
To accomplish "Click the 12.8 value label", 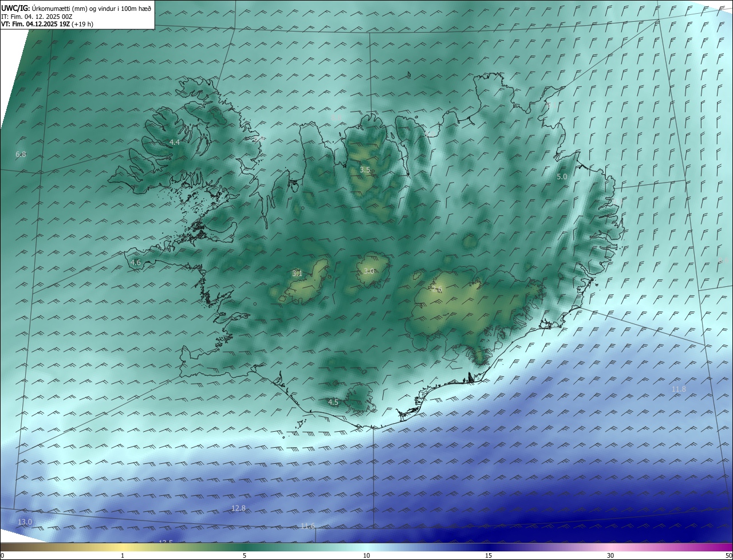I will pyautogui.click(x=238, y=508).
